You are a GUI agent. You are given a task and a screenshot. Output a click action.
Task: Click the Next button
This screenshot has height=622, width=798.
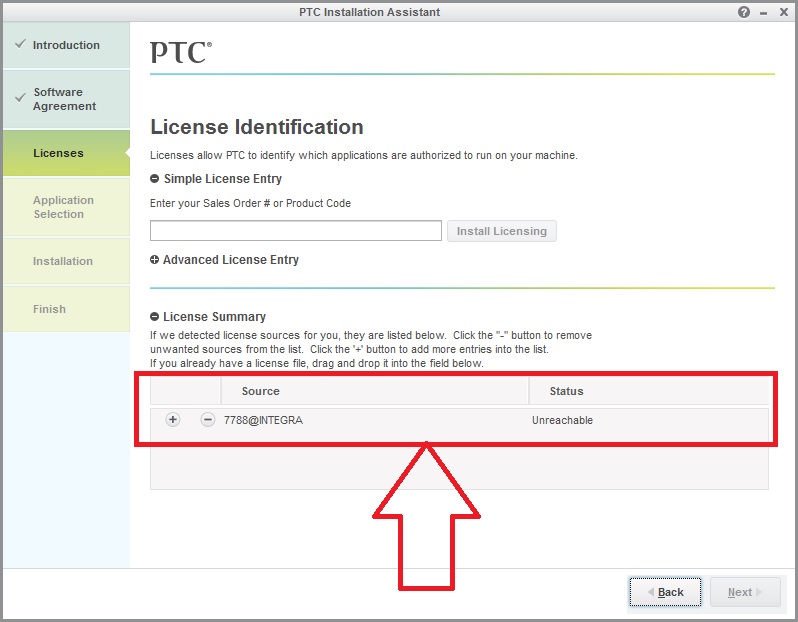tap(745, 592)
